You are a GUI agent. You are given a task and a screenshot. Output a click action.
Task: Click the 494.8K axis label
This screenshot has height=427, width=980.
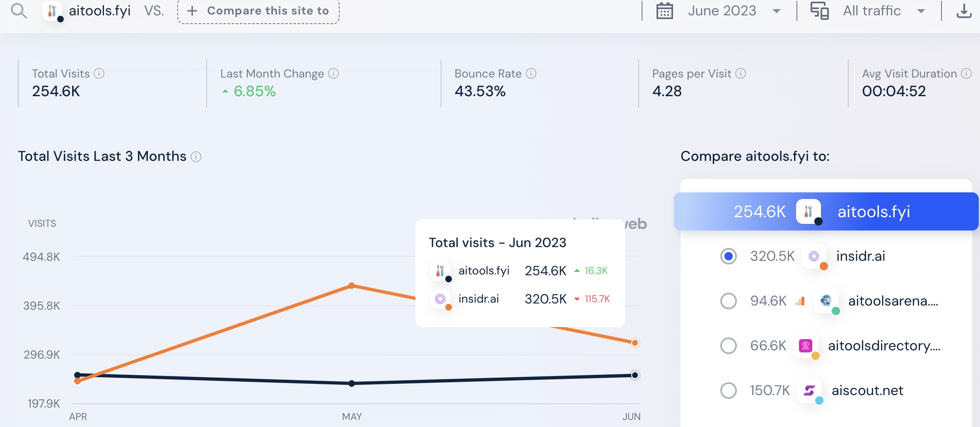point(41,257)
